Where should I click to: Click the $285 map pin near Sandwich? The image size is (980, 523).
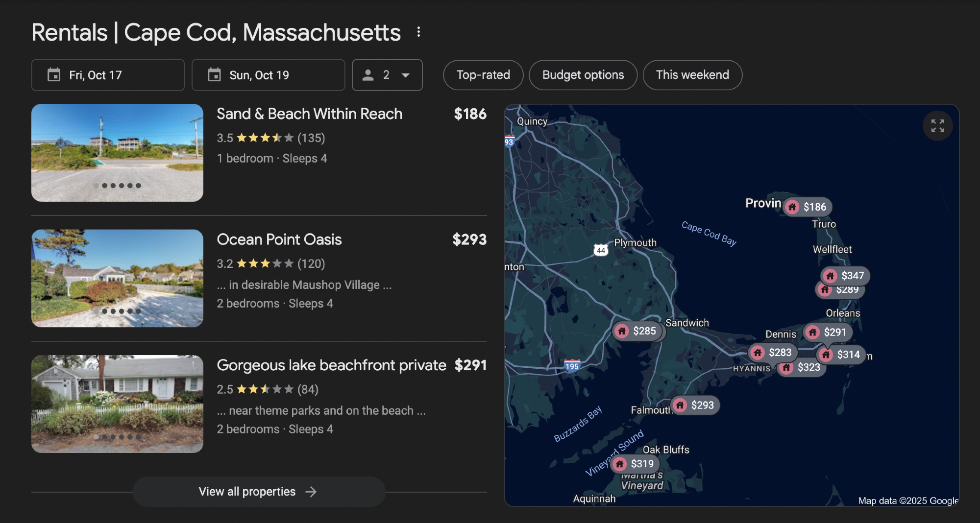pyautogui.click(x=637, y=332)
